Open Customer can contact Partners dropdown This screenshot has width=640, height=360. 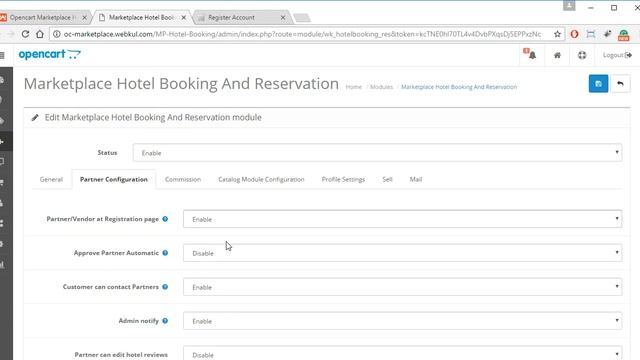click(402, 287)
